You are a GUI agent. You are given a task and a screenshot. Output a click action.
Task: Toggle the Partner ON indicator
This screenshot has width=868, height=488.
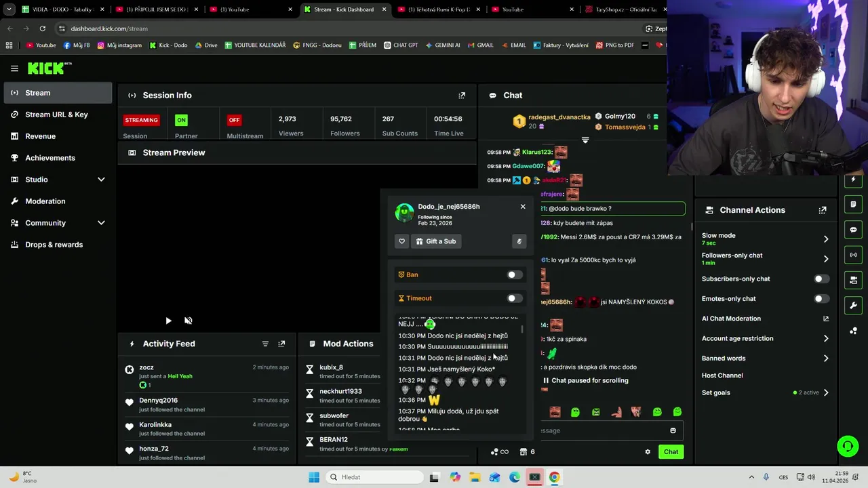tap(181, 120)
